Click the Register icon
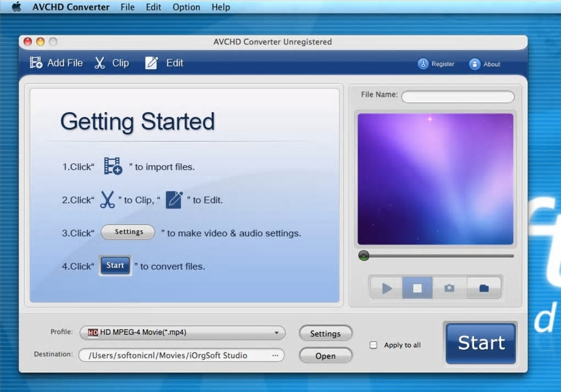This screenshot has height=392, width=561. coord(423,64)
